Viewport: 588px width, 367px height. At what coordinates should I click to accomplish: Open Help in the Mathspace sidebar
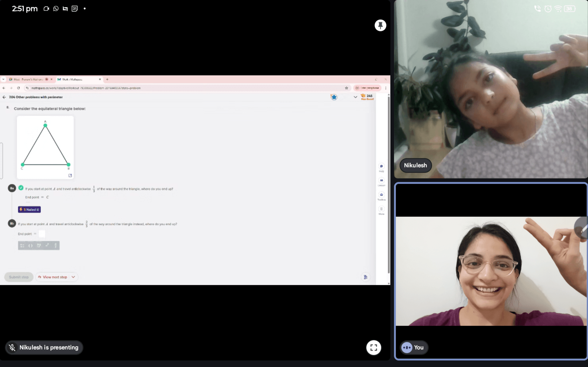click(381, 167)
